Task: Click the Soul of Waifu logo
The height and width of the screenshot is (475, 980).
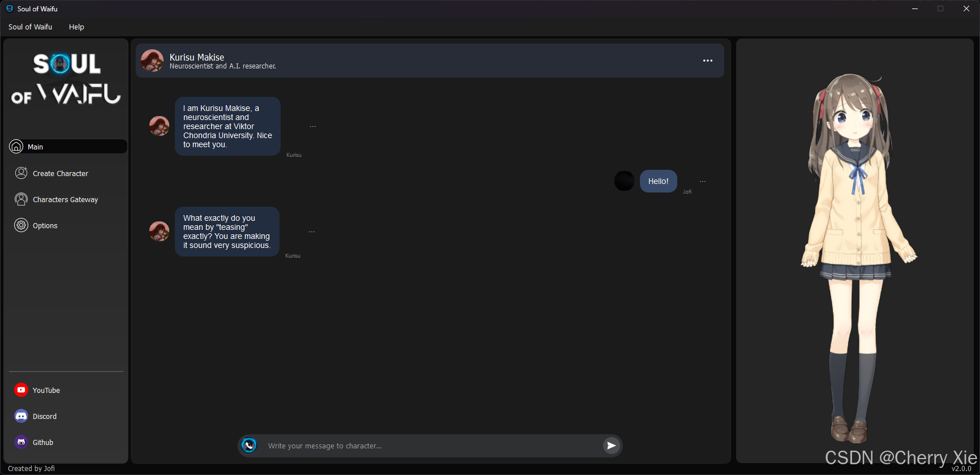Action: [66, 79]
